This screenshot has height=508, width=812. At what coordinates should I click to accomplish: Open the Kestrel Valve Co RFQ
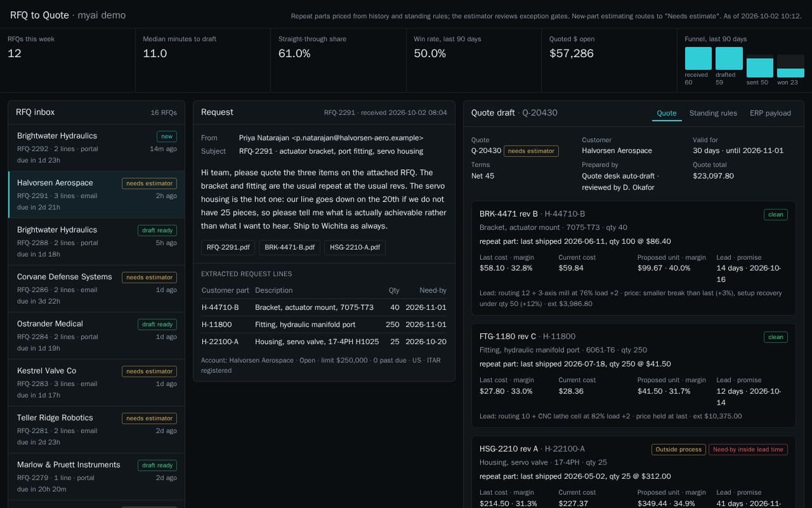pos(96,383)
